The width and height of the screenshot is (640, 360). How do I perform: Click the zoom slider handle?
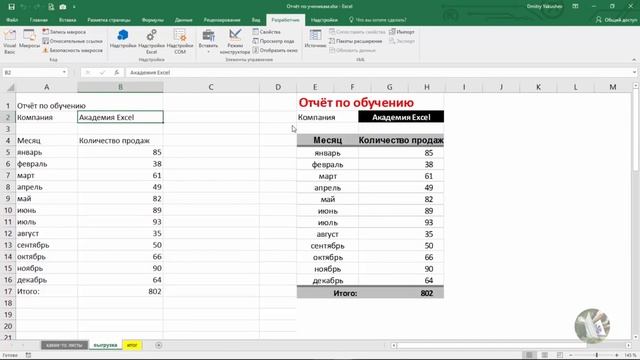pos(597,355)
